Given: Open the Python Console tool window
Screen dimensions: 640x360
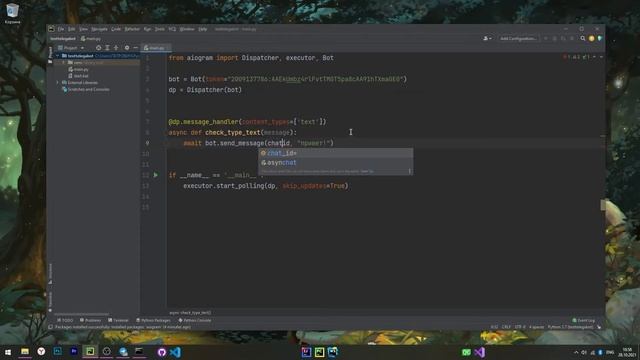Looking at the screenshot, I should pos(195,320).
